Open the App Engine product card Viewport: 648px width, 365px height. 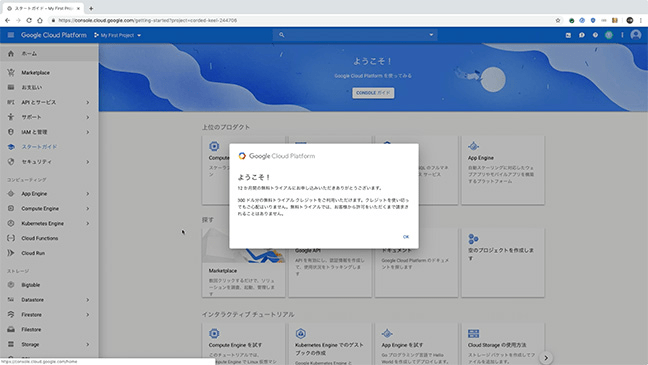pos(503,170)
